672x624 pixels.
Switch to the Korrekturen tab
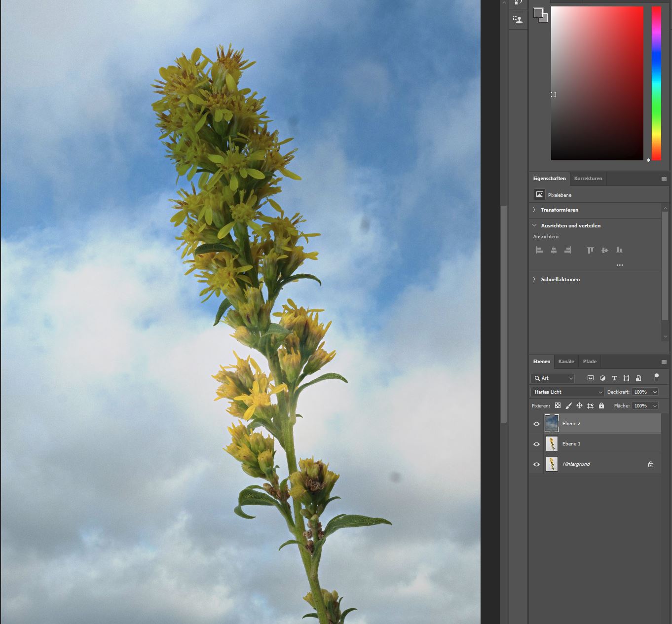tap(588, 179)
